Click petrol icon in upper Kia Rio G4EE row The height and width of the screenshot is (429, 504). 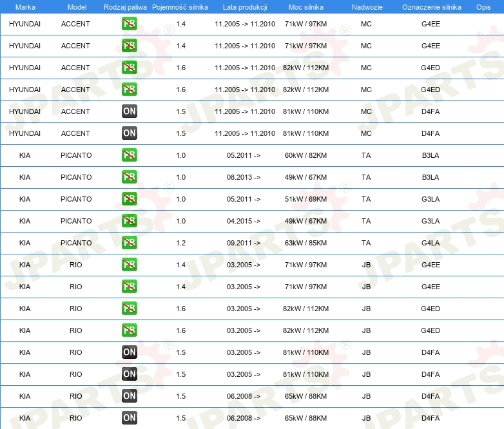tap(129, 265)
